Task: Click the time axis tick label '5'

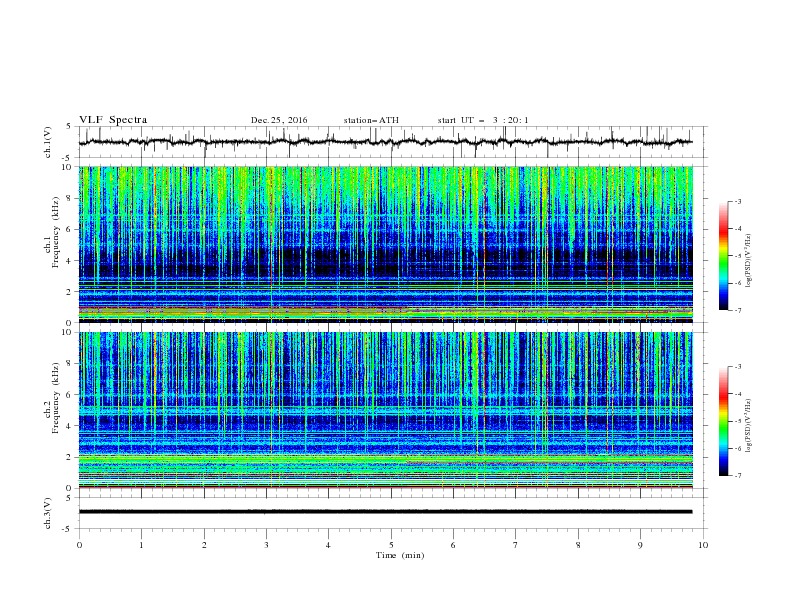Action: click(x=391, y=545)
